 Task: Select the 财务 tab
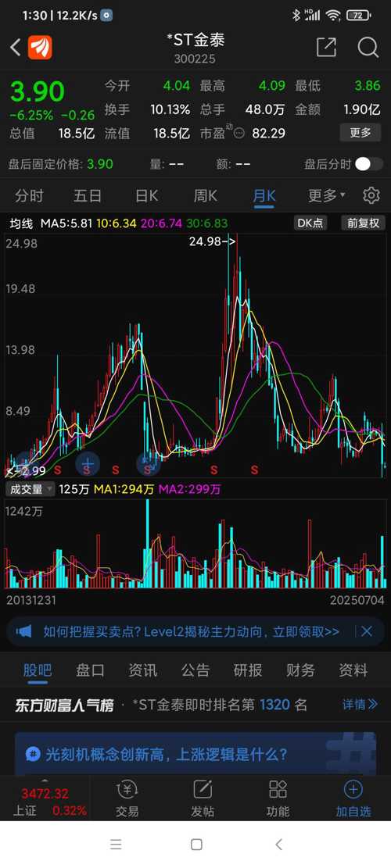(x=300, y=670)
